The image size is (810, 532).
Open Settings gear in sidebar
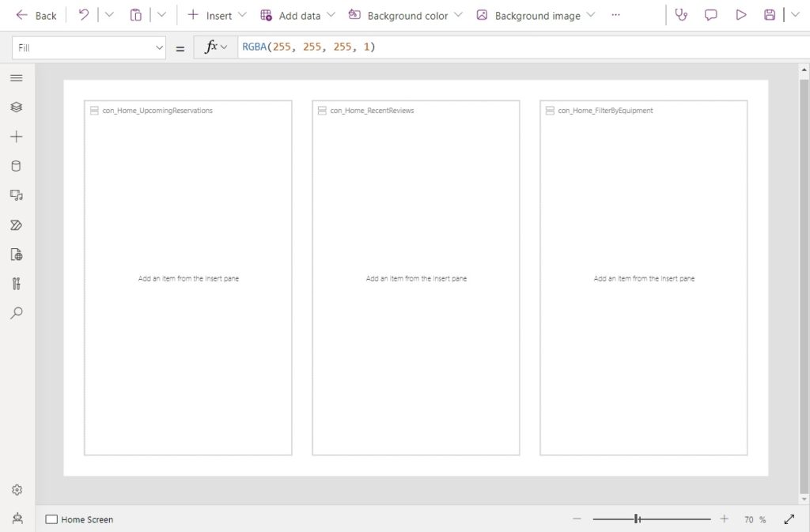pos(17,489)
